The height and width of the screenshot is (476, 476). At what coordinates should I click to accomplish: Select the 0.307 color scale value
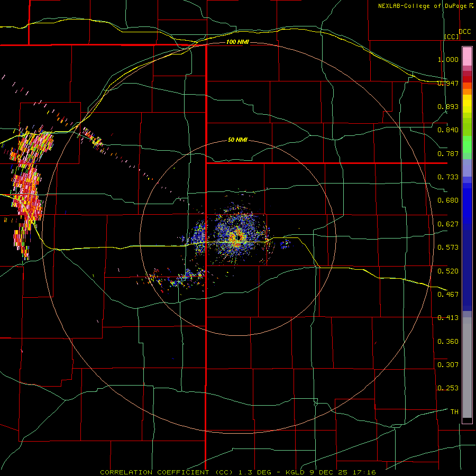[448, 365]
